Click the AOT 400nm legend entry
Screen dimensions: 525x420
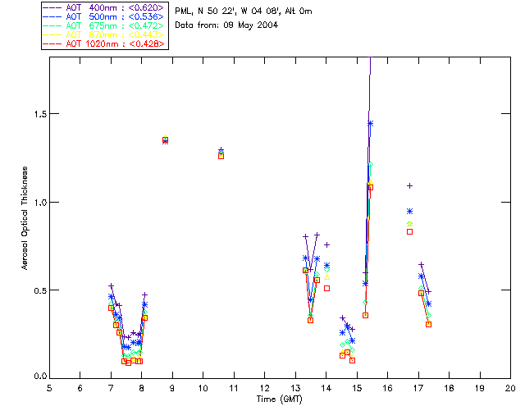pos(103,7)
